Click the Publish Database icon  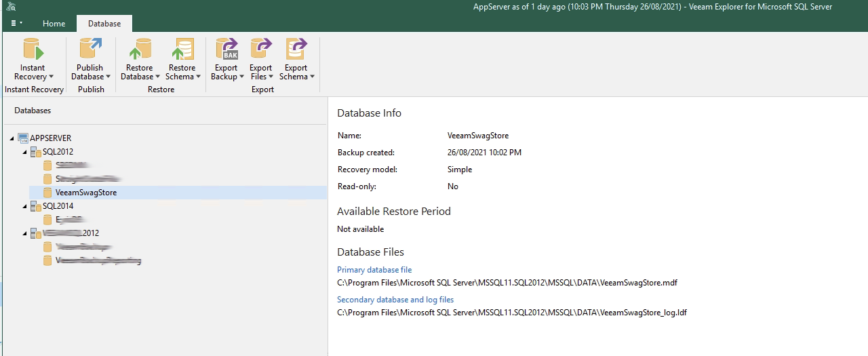(x=90, y=50)
